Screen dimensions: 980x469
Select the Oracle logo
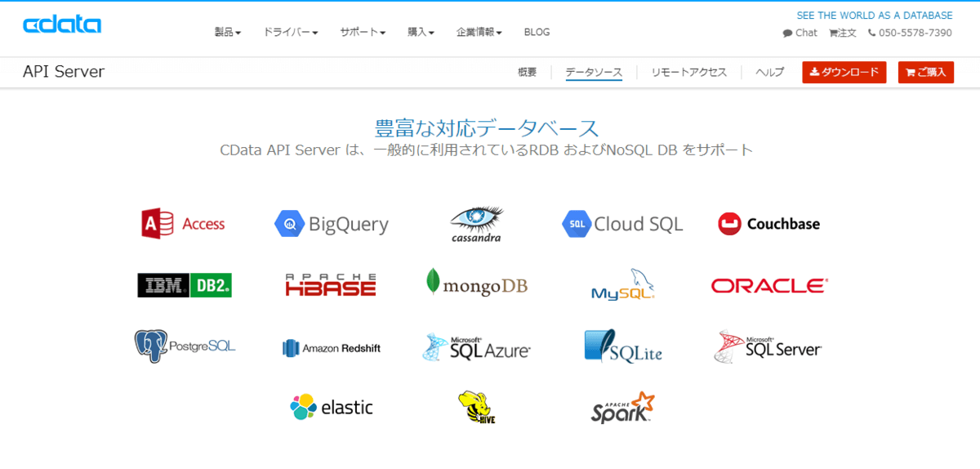tap(769, 285)
